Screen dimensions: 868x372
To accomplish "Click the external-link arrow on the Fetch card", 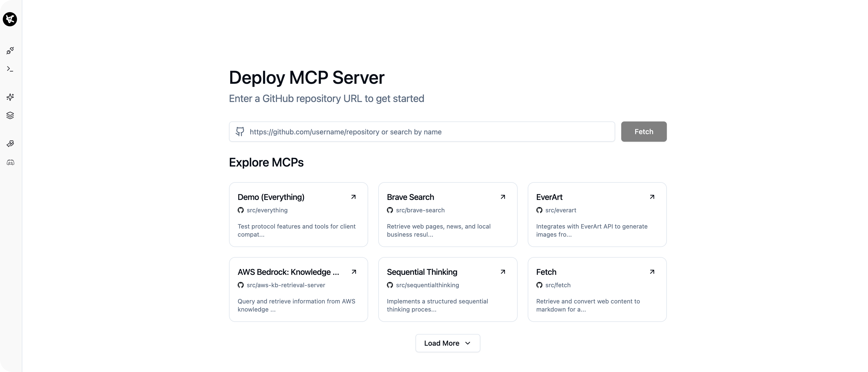I will coord(652,272).
